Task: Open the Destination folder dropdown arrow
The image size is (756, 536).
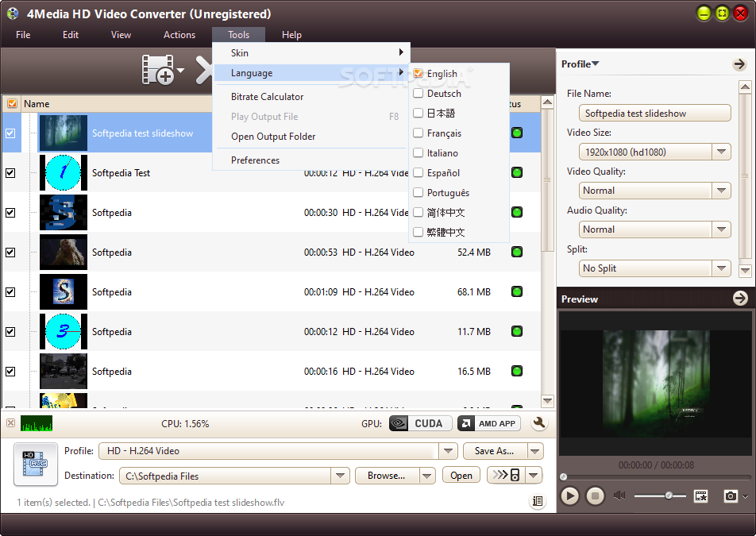Action: tap(341, 476)
